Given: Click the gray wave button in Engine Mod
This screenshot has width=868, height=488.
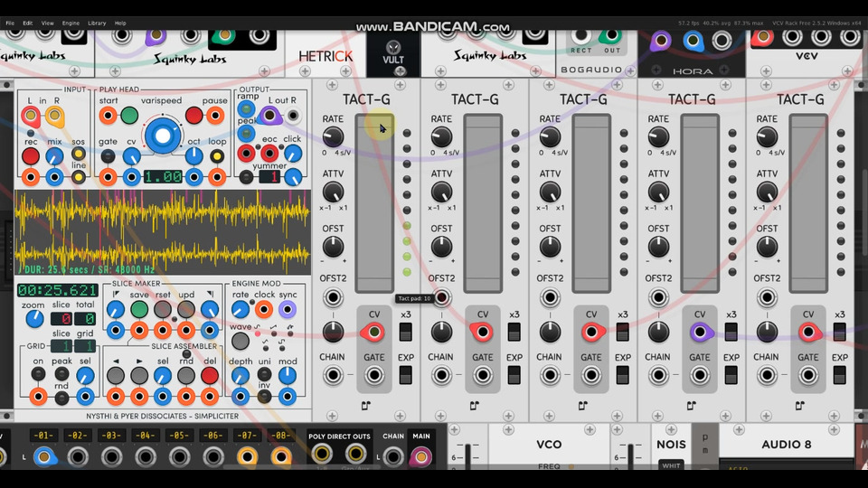Looking at the screenshot, I should 241,341.
